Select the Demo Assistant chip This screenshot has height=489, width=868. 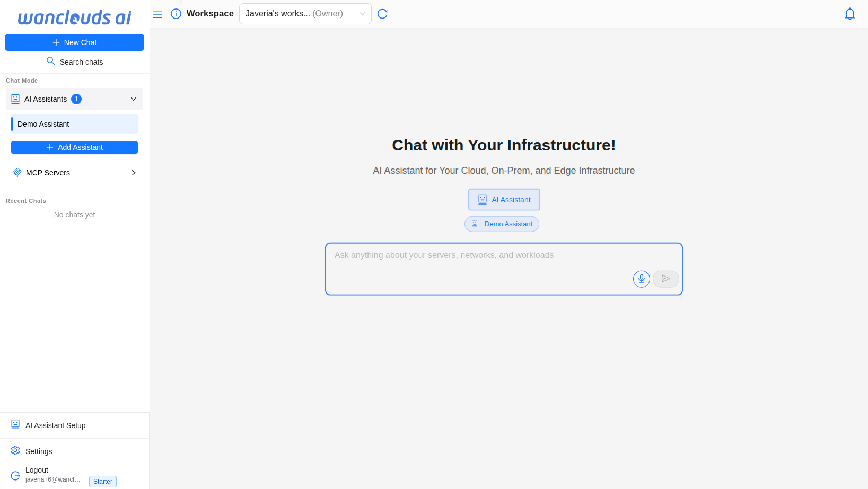pyautogui.click(x=502, y=224)
